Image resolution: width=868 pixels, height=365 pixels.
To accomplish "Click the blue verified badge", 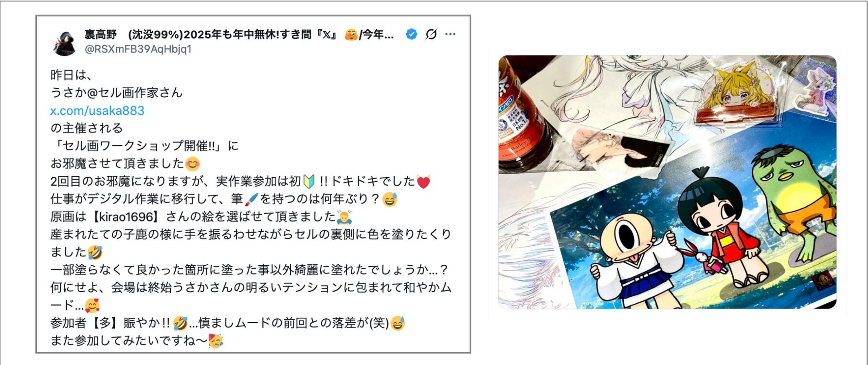I will (x=412, y=35).
